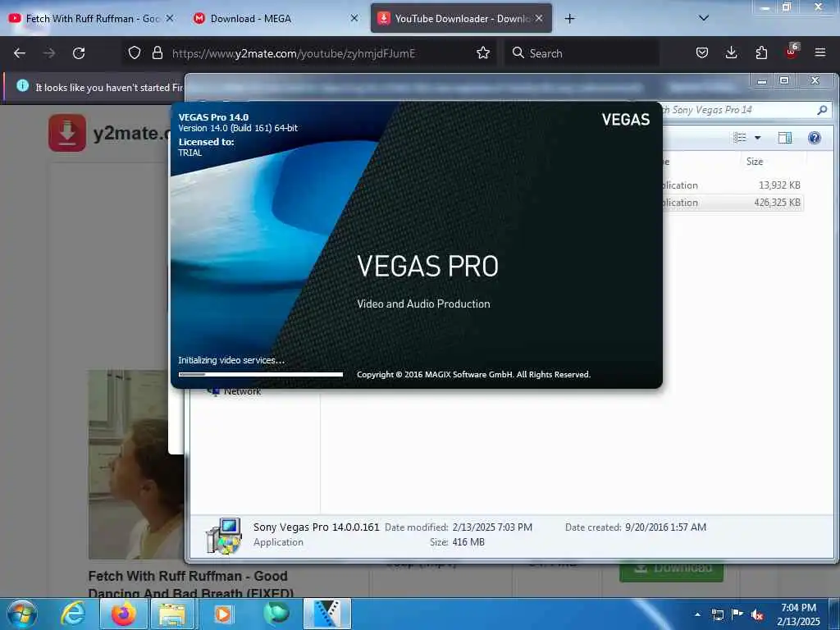Click the date created value 9/20/2016 1:57 AM
The image size is (840, 630).
click(x=665, y=527)
